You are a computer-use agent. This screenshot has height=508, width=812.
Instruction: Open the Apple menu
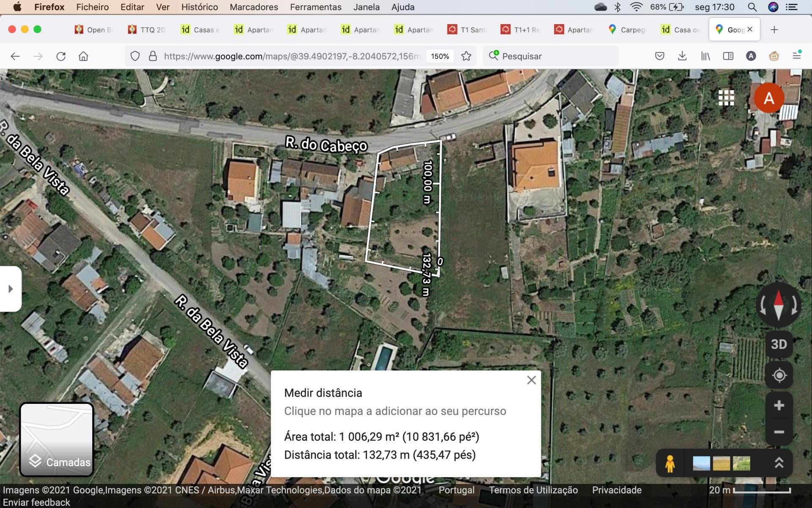17,7
